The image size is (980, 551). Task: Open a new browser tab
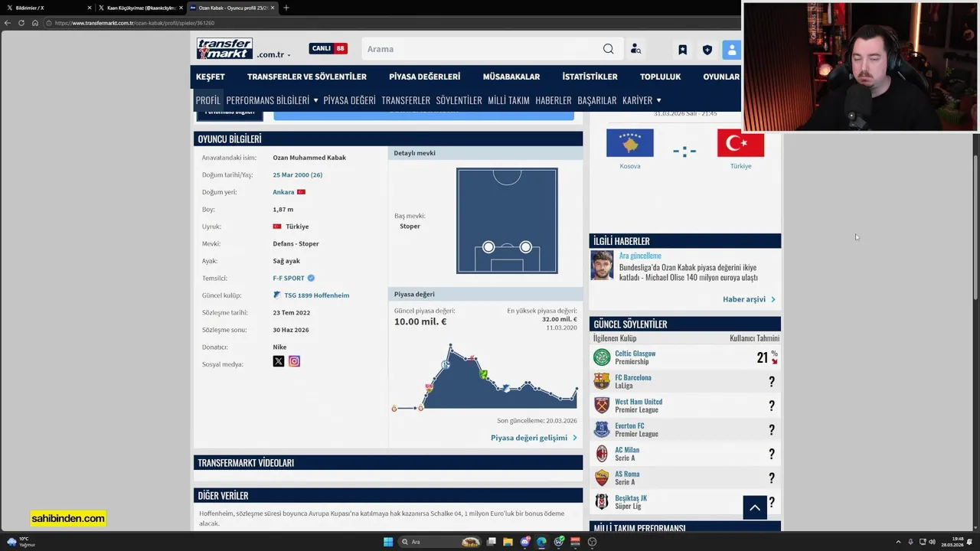tap(286, 8)
